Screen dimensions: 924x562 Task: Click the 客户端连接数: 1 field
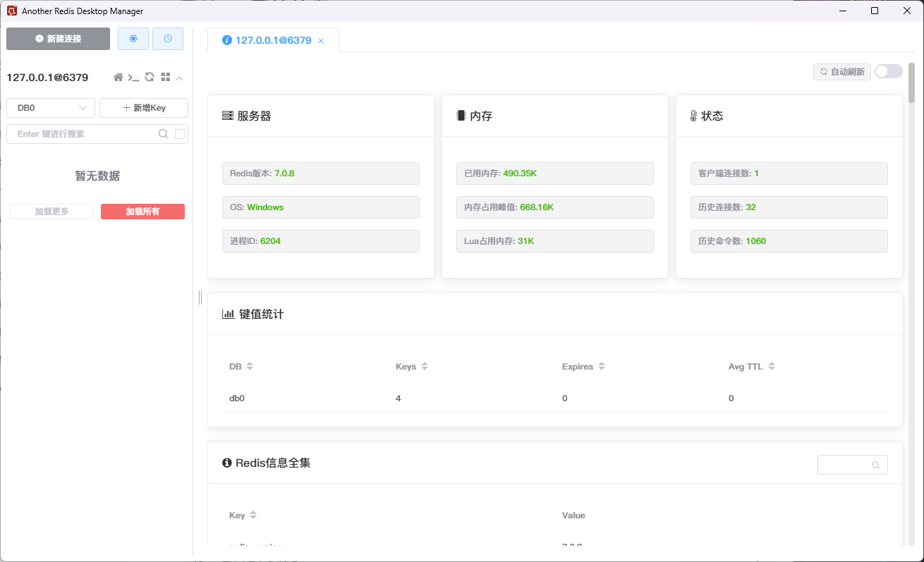click(x=789, y=173)
